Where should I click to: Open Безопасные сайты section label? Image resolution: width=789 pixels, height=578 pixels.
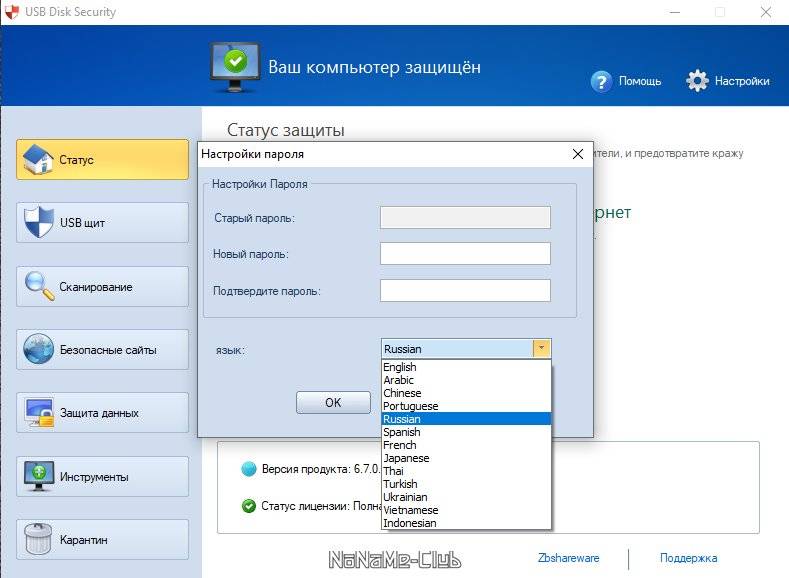click(108, 350)
